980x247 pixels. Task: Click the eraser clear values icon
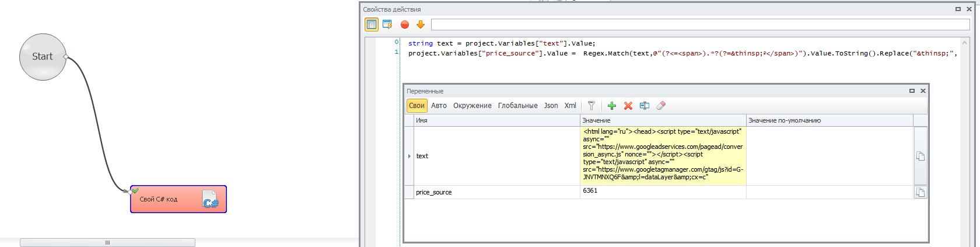(x=660, y=106)
